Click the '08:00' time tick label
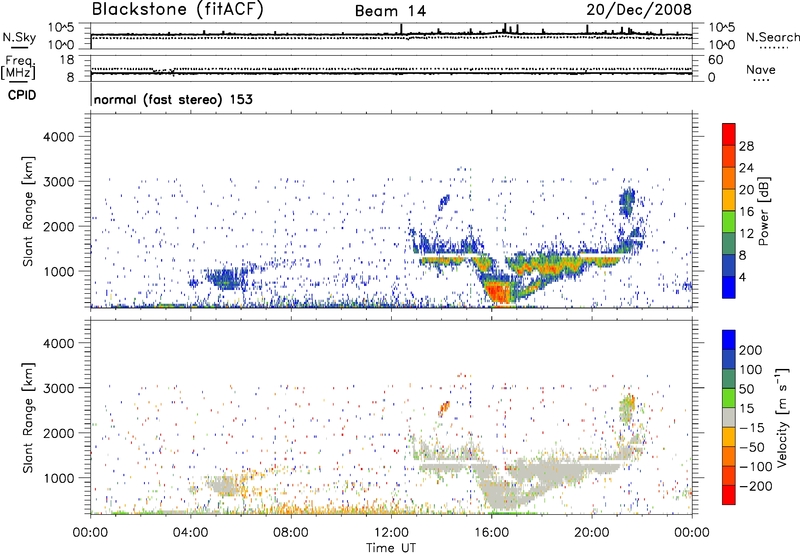The image size is (800, 554). (291, 533)
